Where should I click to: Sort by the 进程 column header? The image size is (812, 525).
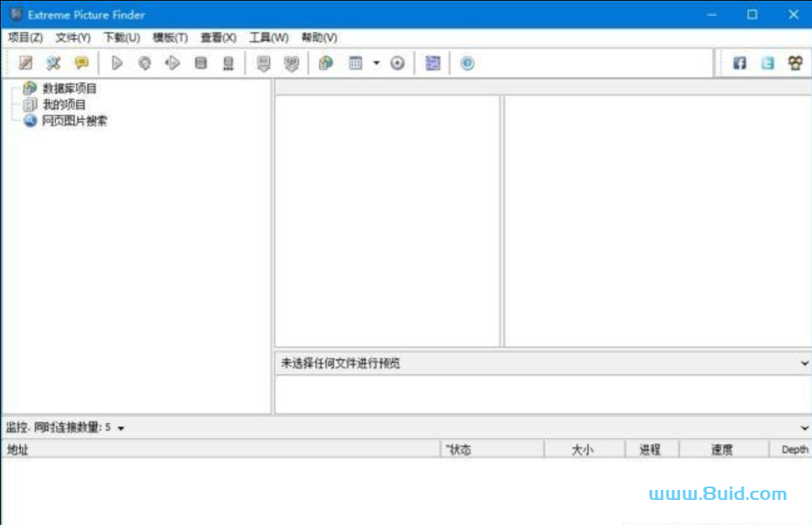click(x=652, y=449)
